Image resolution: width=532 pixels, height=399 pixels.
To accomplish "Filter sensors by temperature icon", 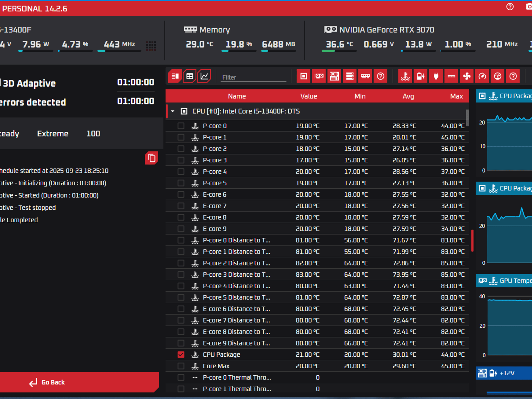I will click(405, 76).
